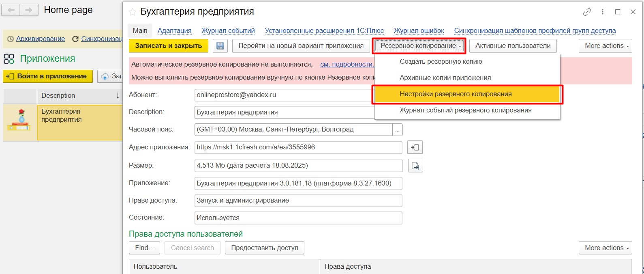The image size is (644, 274).
Task: Expand the Резервное копирование dropdown
Action: click(419, 46)
